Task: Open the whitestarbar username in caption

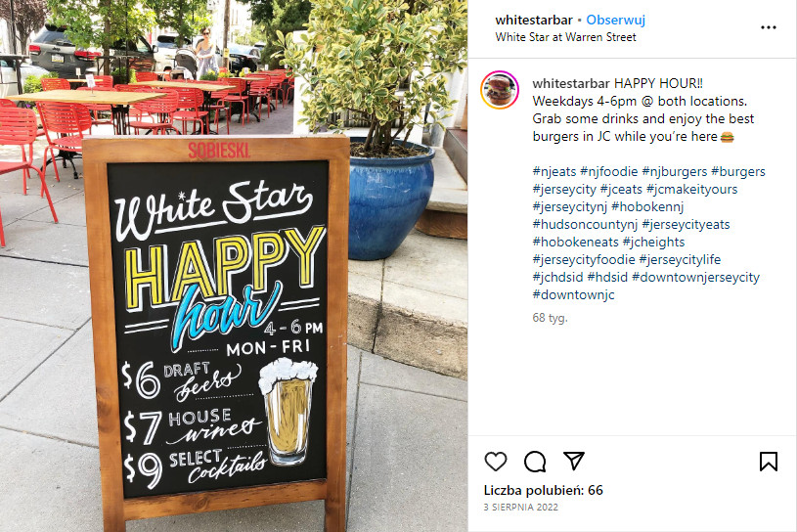Action: click(x=571, y=83)
